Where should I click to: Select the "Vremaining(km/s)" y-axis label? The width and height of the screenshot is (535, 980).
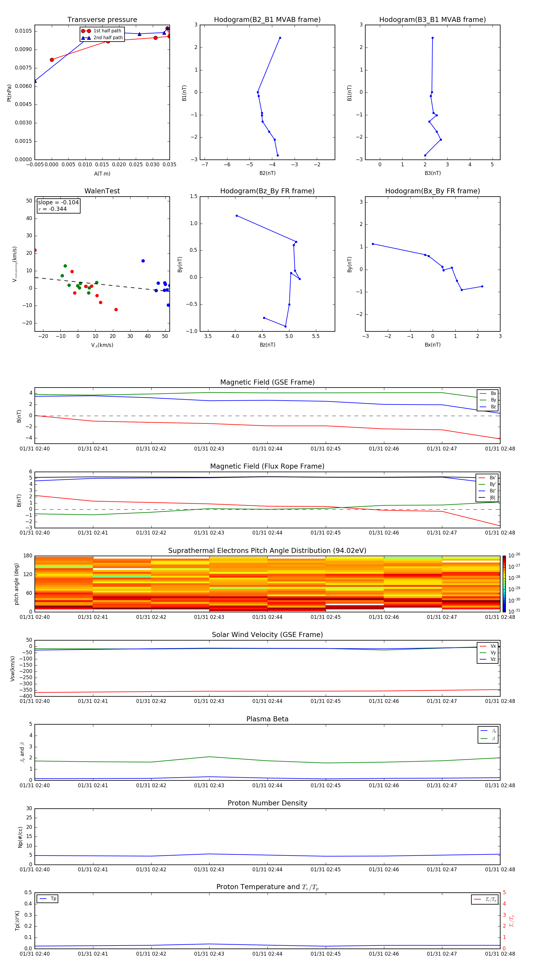(x=15, y=264)
